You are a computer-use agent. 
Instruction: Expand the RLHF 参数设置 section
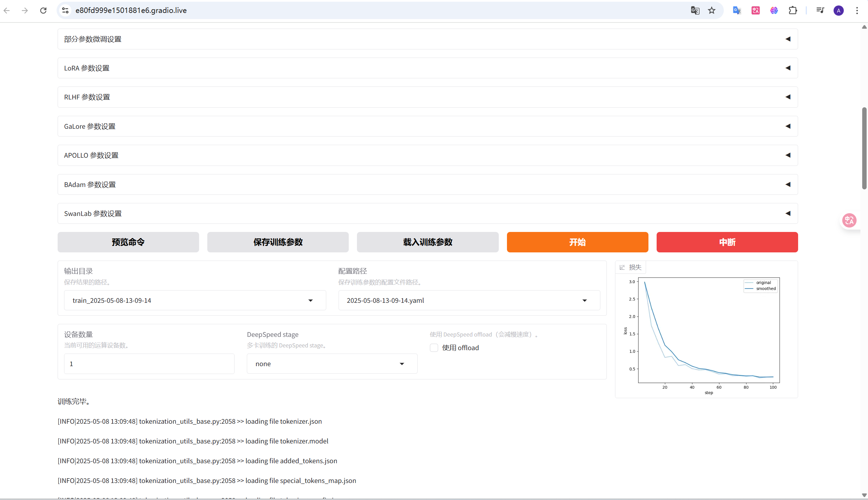[428, 97]
